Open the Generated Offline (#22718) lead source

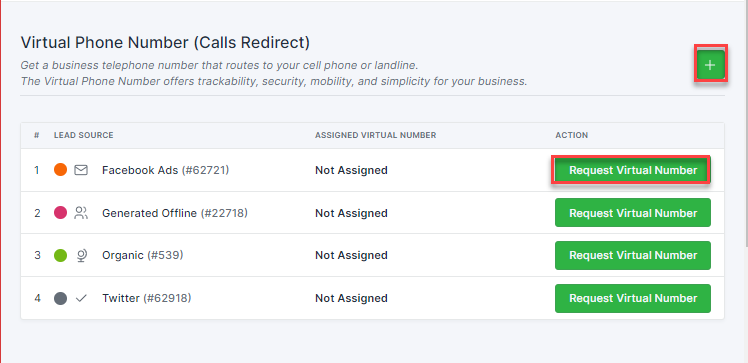175,213
